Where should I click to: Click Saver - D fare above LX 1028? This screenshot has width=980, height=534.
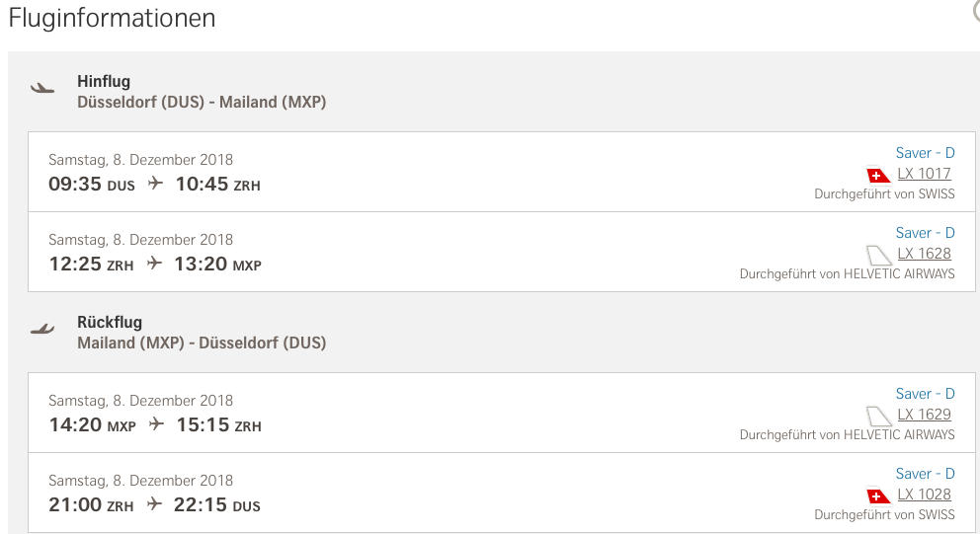[x=925, y=474]
